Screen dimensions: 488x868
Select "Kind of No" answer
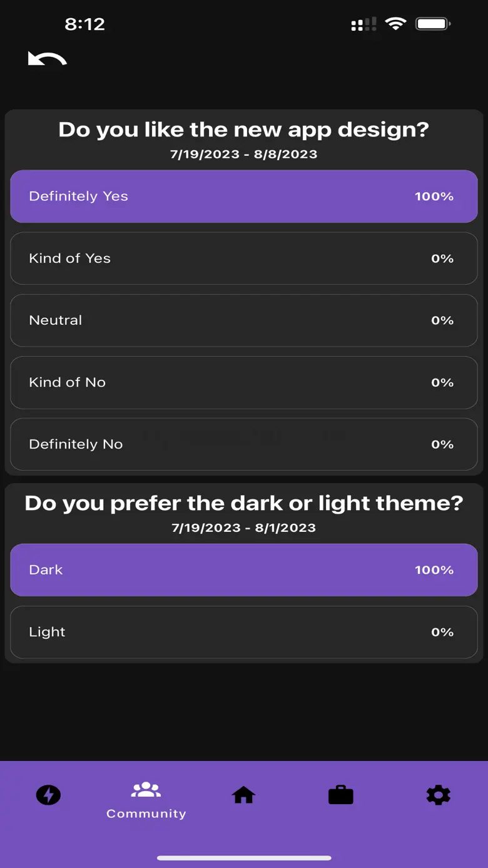pos(244,382)
